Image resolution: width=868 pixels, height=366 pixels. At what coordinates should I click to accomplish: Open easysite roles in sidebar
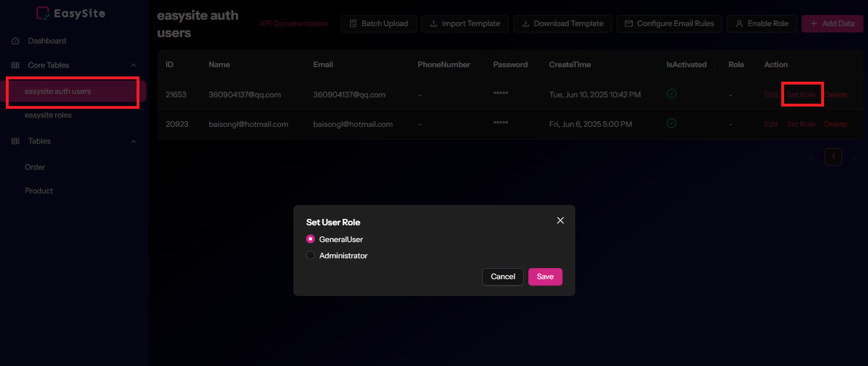pyautogui.click(x=48, y=115)
